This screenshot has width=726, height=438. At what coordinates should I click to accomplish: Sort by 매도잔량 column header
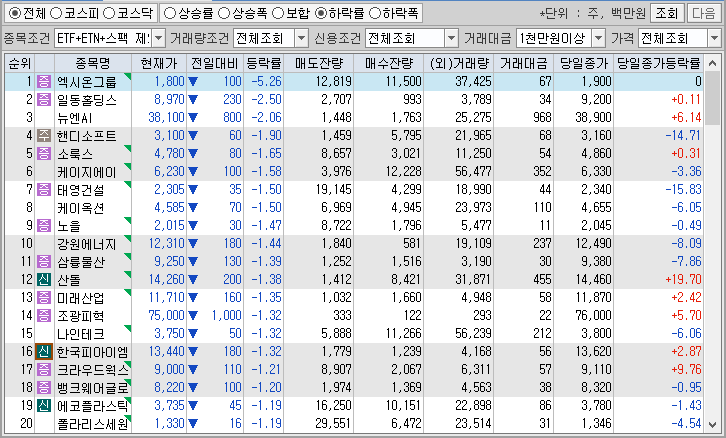click(x=319, y=63)
